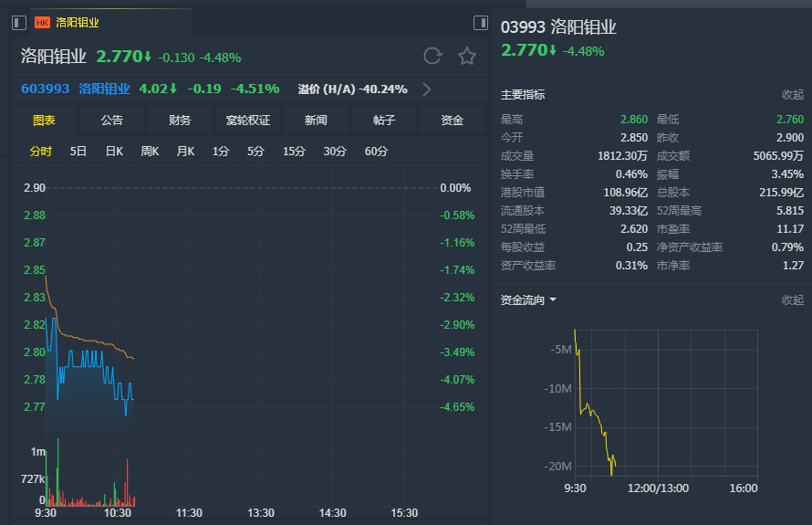
Task: Switch to the 新闻 tab
Action: point(316,121)
